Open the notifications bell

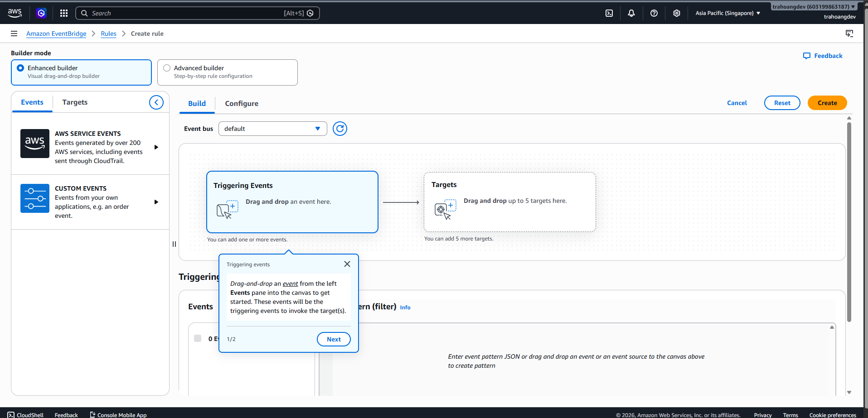point(631,13)
